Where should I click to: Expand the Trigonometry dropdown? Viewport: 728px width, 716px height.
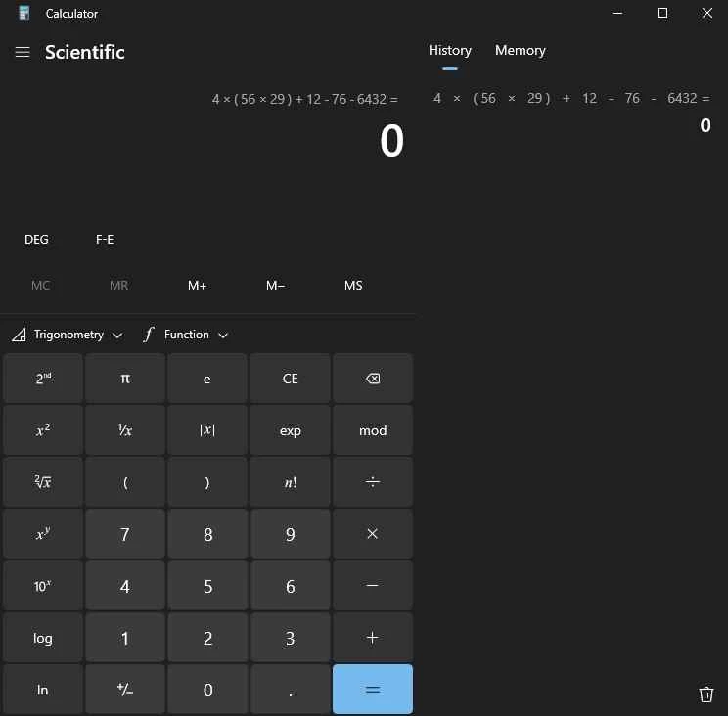tap(68, 335)
